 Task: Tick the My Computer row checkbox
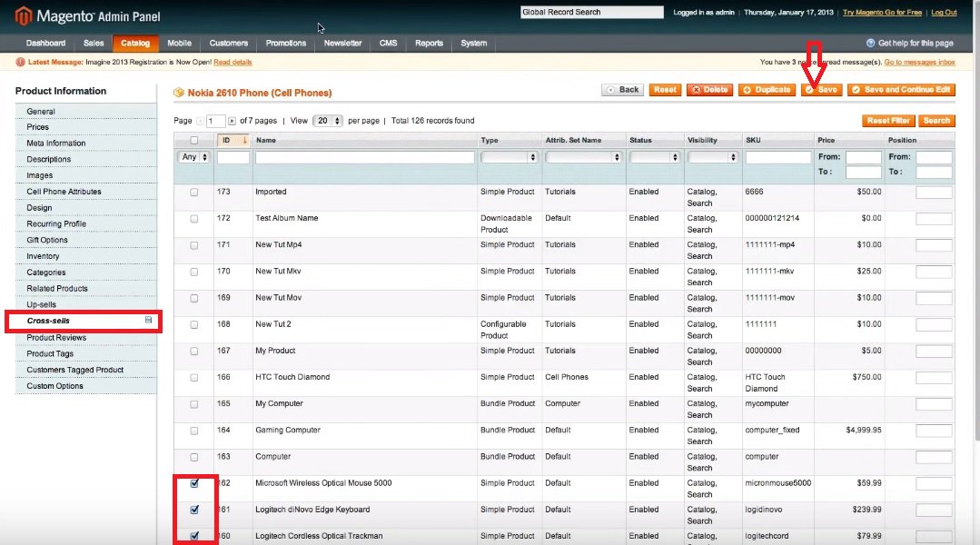click(x=194, y=404)
